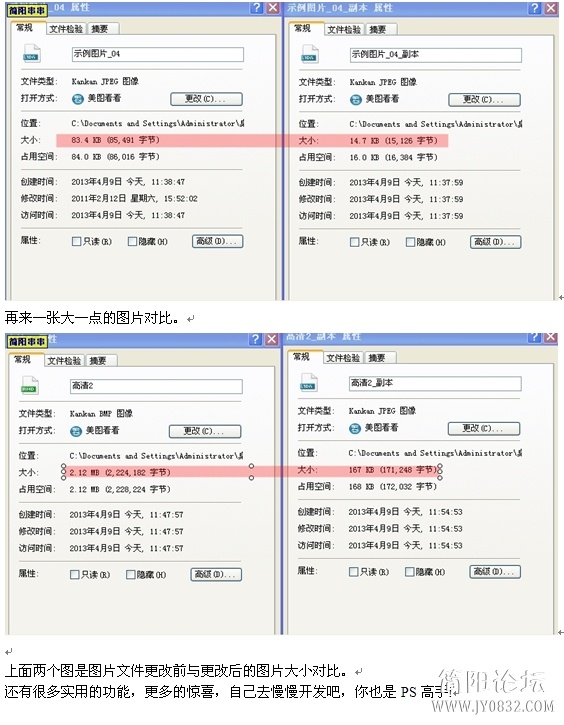
Task: Click the file name field containing 示例图片_04_副本
Action: click(x=435, y=55)
